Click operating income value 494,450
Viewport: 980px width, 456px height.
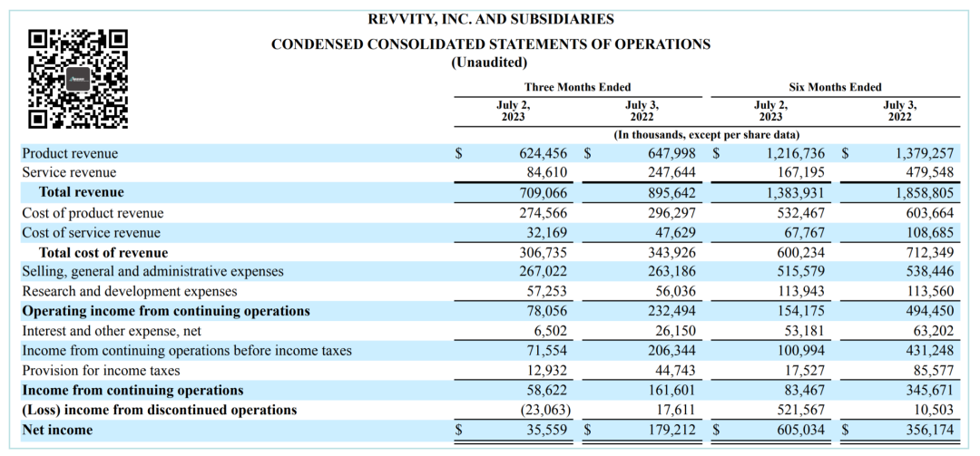point(929,311)
